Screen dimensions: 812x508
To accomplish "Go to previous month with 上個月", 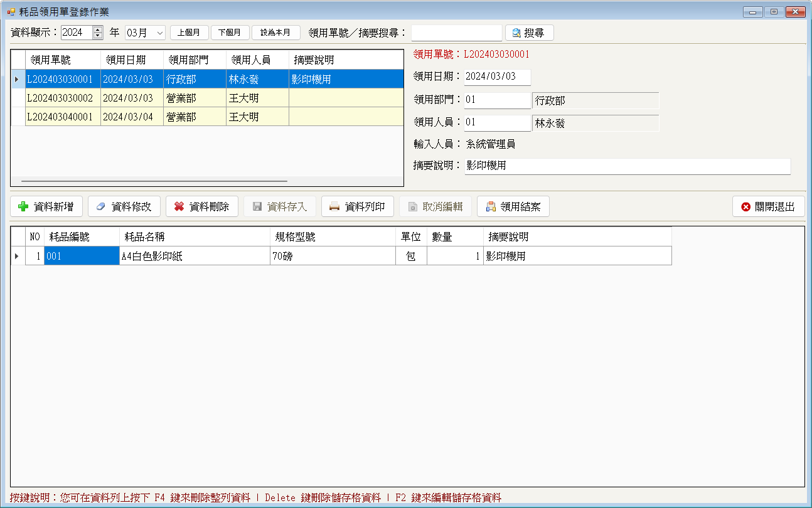I will coord(189,33).
